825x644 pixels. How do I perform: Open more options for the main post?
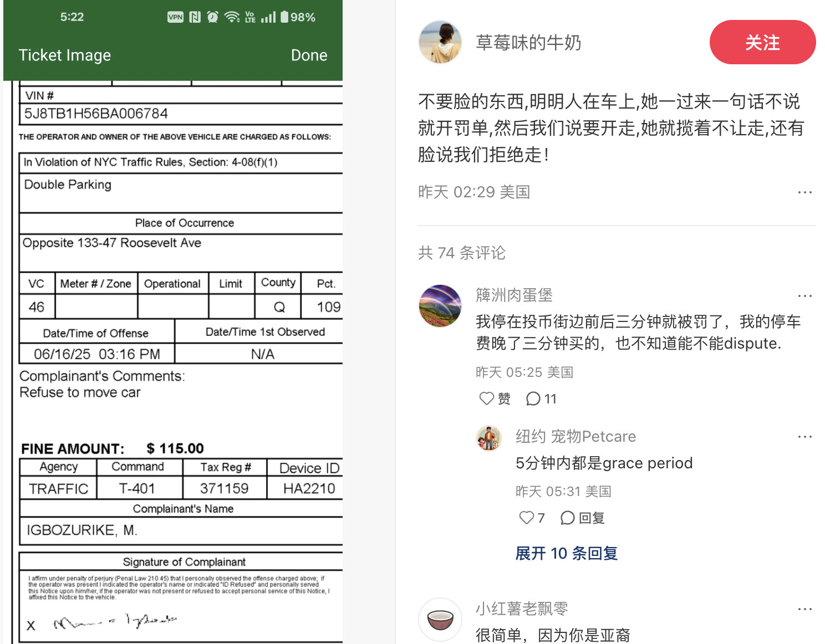tap(804, 192)
